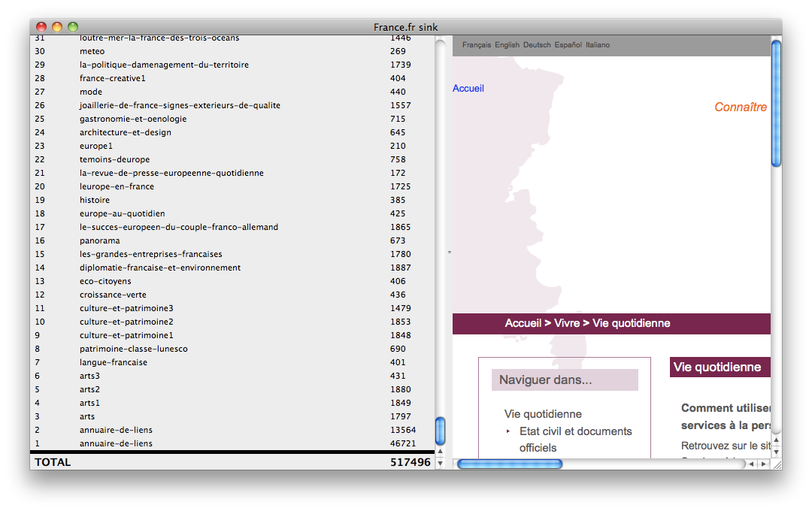Open the blue Accueil link

click(468, 89)
